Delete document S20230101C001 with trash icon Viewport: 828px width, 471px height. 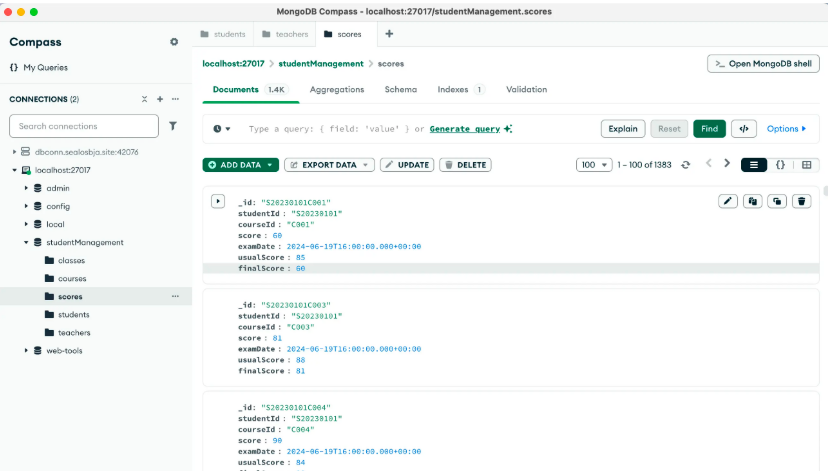click(802, 201)
